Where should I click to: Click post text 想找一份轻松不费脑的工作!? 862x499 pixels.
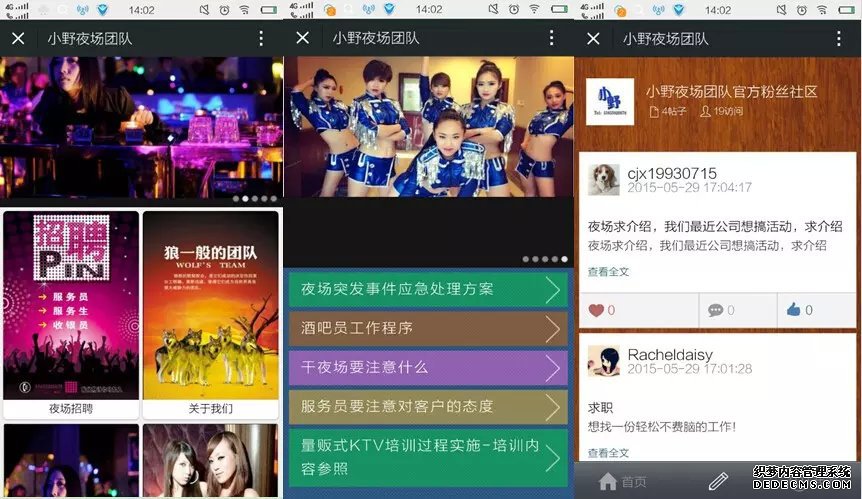point(661,426)
